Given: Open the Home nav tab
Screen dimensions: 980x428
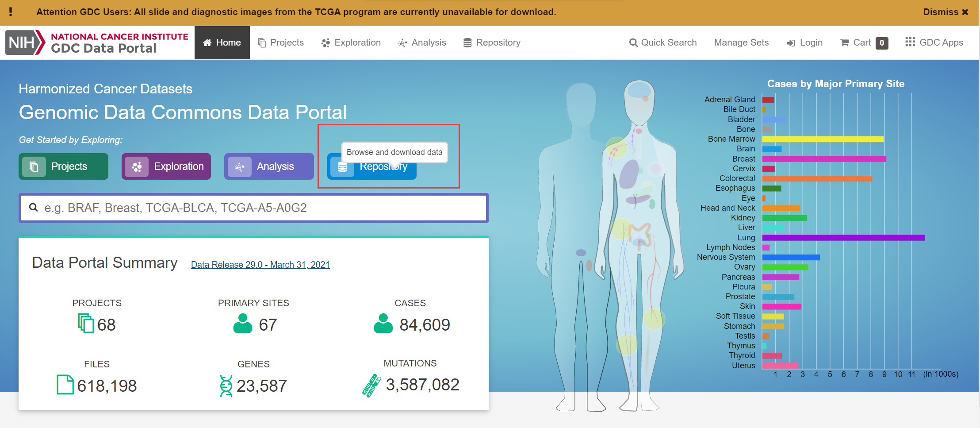Looking at the screenshot, I should point(222,42).
